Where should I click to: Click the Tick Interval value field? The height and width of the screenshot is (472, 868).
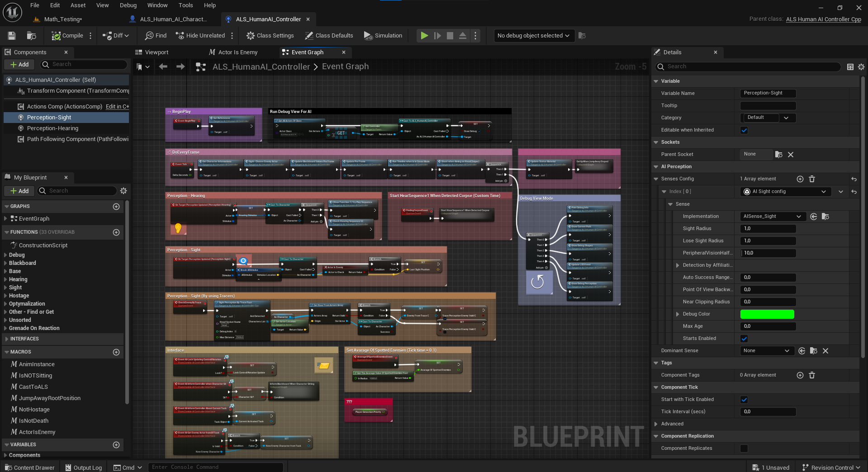pyautogui.click(x=768, y=412)
